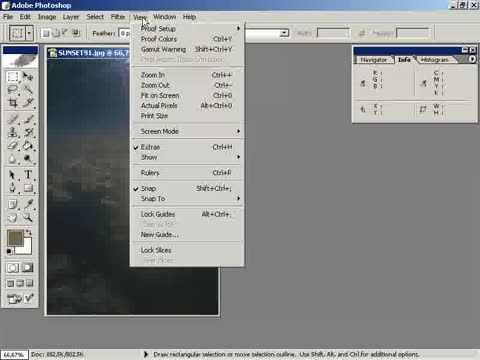Select the Type tool

[28, 174]
